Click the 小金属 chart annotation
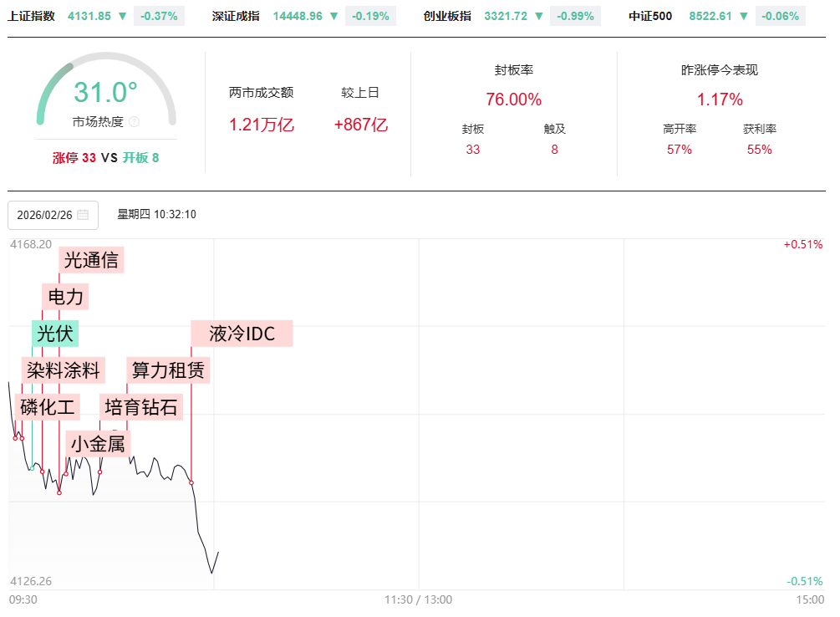The width and height of the screenshot is (840, 617). tap(98, 444)
